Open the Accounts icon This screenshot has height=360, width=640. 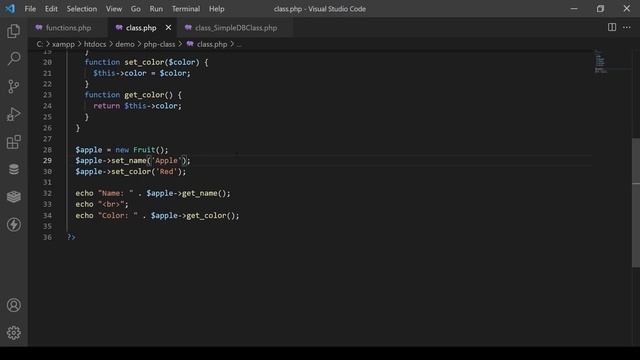pyautogui.click(x=13, y=305)
